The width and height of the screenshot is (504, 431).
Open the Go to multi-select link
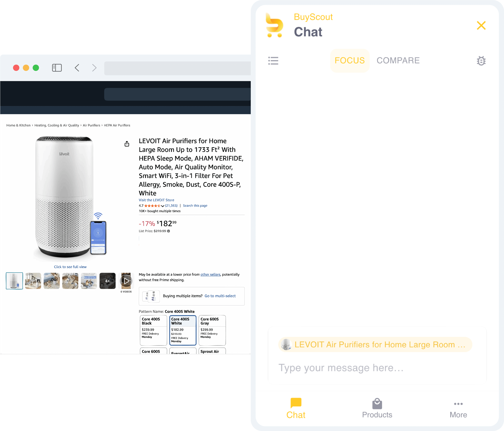tap(220, 296)
